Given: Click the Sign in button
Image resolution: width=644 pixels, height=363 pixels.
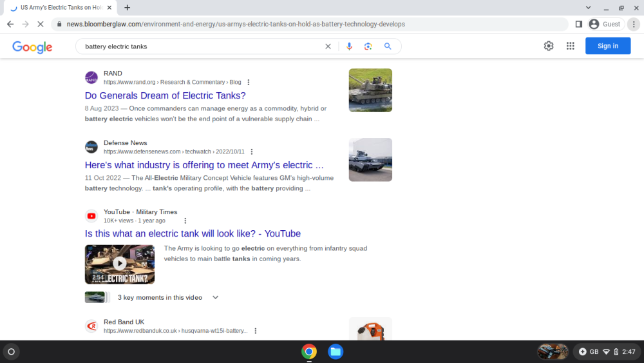Looking at the screenshot, I should [608, 46].
